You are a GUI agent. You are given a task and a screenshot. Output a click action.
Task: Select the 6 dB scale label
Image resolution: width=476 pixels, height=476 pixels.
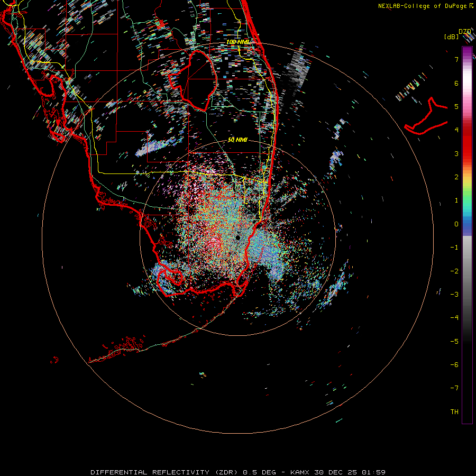point(456,83)
